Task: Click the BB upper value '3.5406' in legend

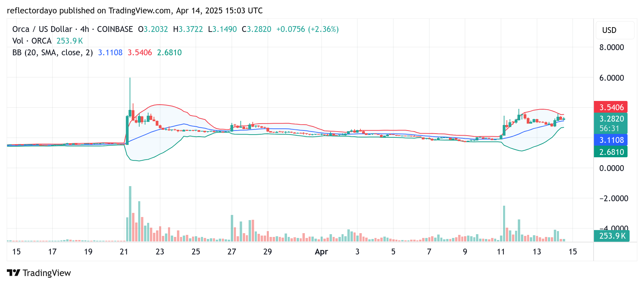Action: tap(140, 53)
